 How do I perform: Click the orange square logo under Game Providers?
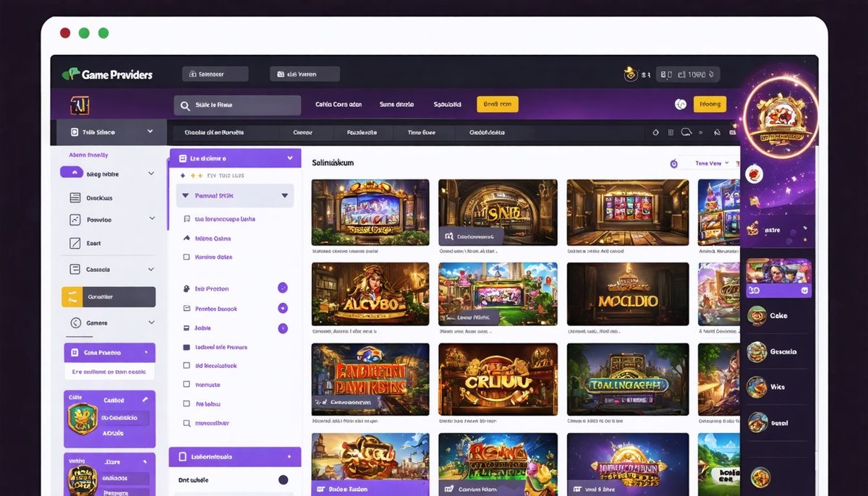click(x=80, y=106)
